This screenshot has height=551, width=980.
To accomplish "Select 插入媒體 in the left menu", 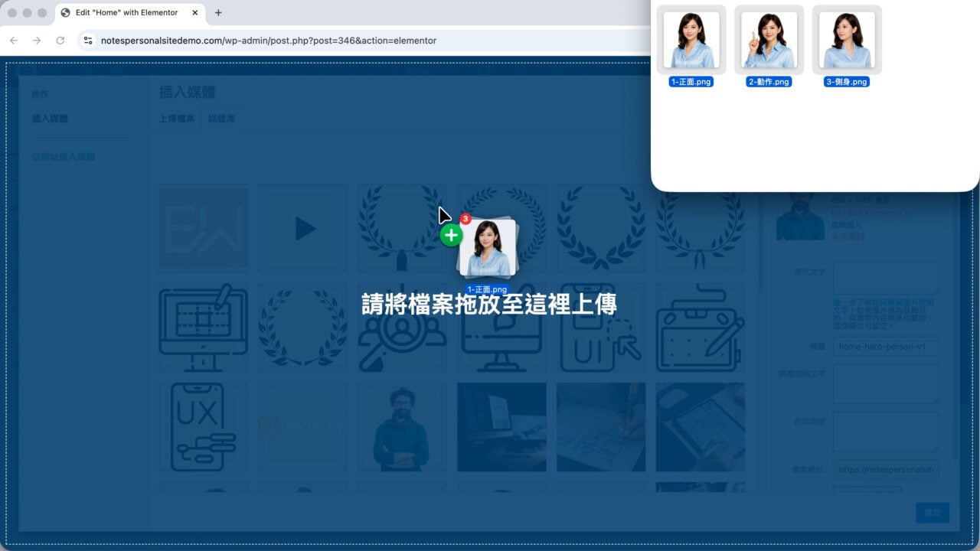I will pos(50,119).
